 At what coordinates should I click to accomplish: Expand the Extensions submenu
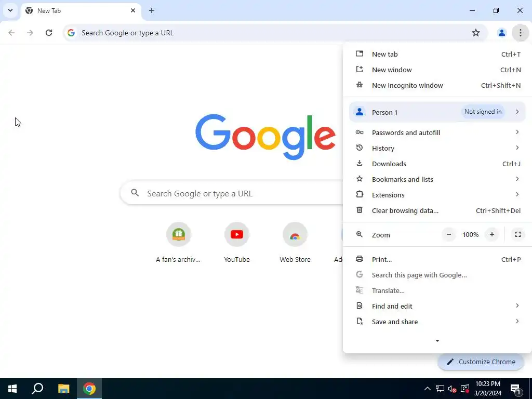click(x=437, y=195)
